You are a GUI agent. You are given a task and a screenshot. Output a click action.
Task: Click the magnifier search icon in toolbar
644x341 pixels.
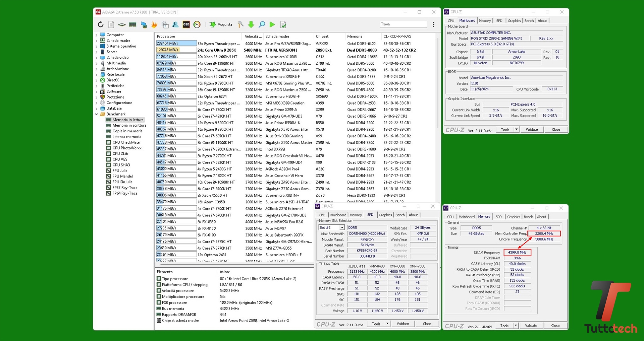[x=262, y=24]
